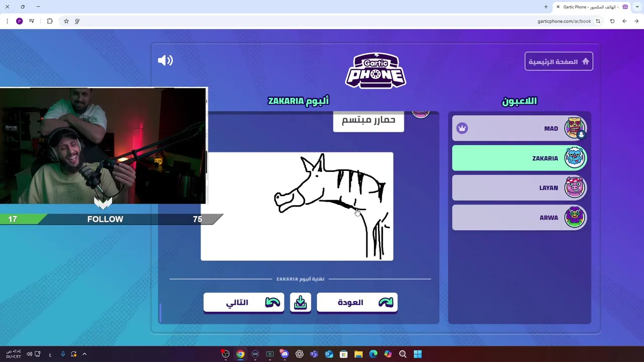Open the Chrome profile avatar
The image size is (644, 362).
pyautogui.click(x=19, y=21)
